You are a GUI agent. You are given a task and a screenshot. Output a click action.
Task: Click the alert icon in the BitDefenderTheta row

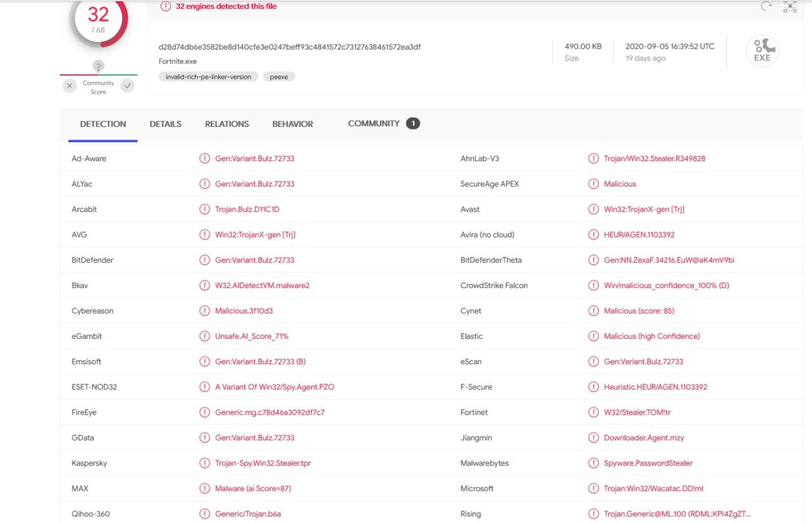(x=593, y=260)
